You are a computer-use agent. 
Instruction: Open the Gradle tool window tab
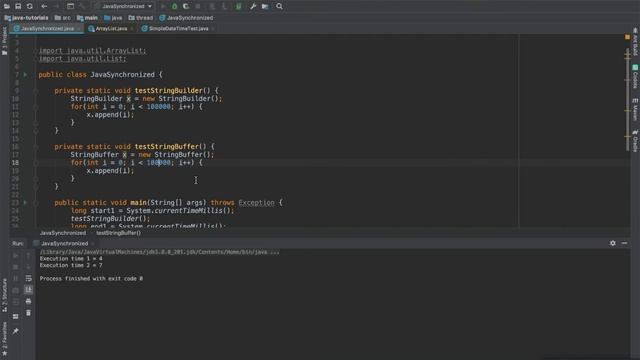(x=635, y=141)
